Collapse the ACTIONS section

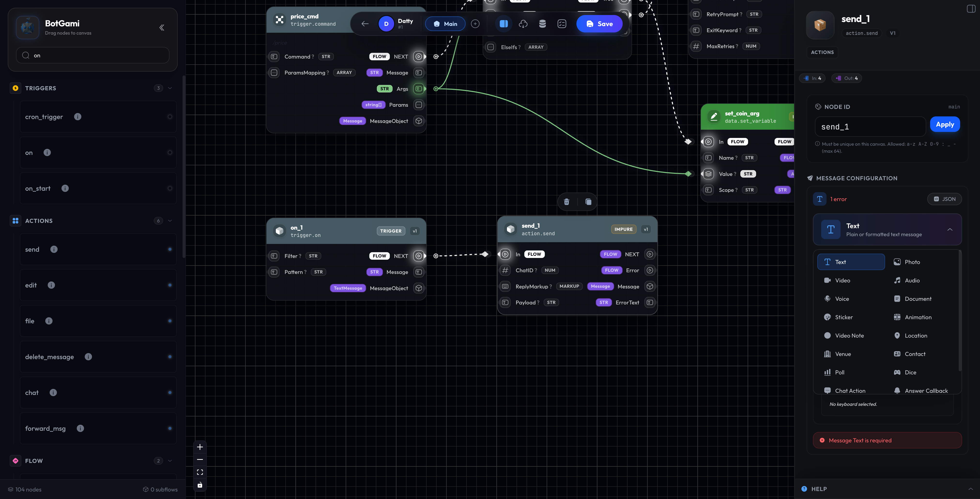click(170, 221)
